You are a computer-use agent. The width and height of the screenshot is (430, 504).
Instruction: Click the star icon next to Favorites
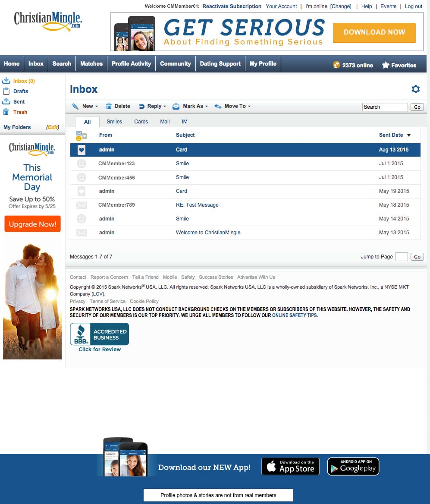[385, 65]
